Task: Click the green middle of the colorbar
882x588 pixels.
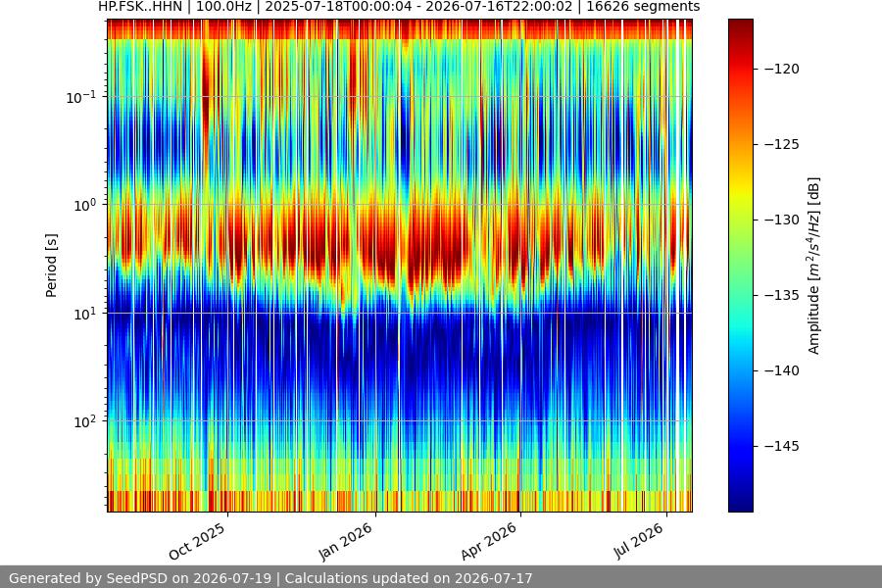Action: [x=740, y=266]
